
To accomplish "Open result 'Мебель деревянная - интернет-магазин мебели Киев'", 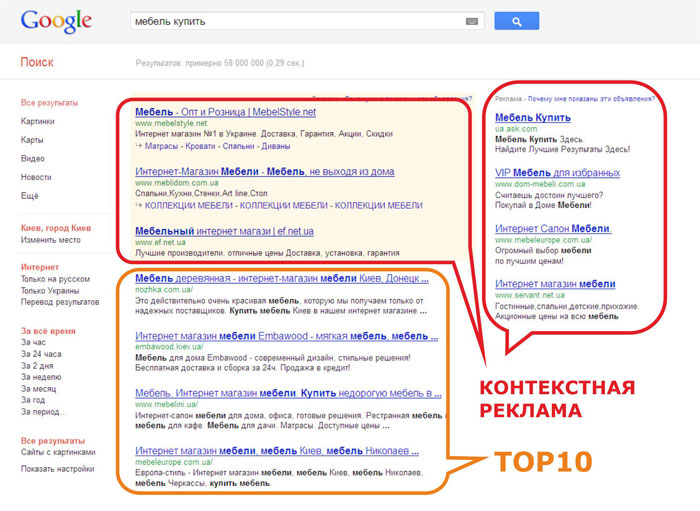I will click(x=282, y=278).
